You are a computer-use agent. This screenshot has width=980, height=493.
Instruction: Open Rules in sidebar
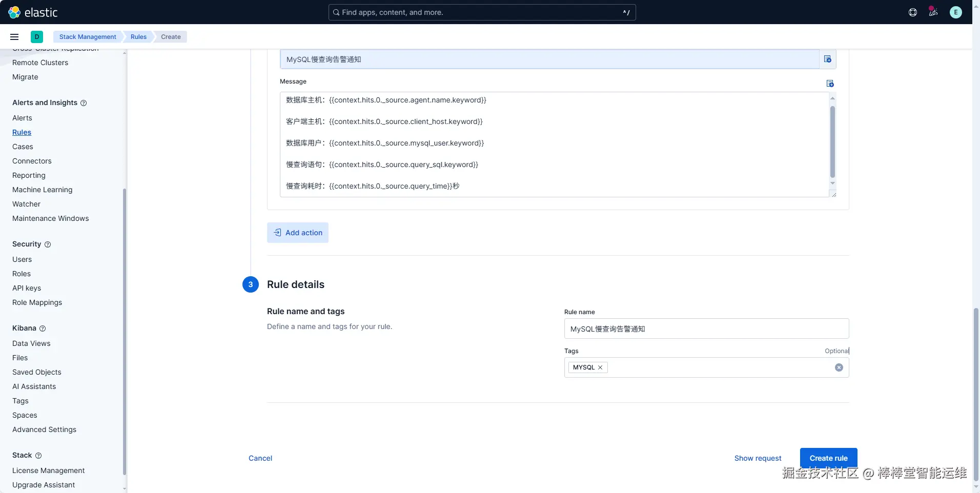[x=22, y=132]
